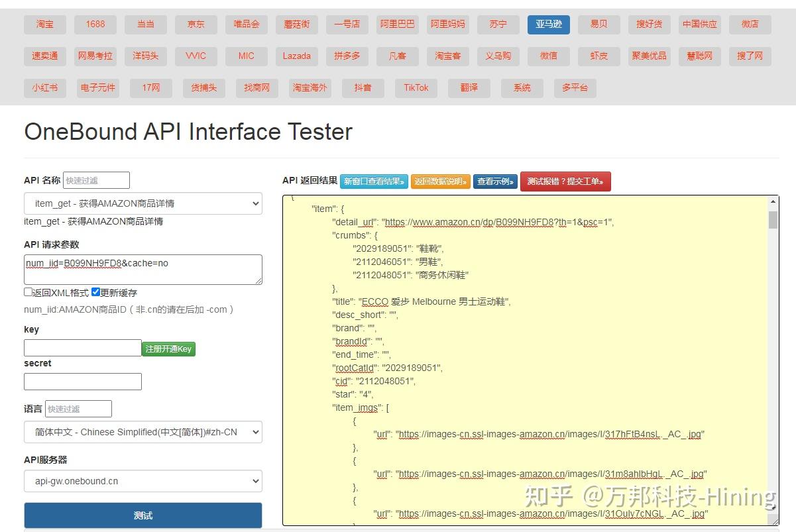
Task: Select the 抖音 platform tab
Action: 363,87
